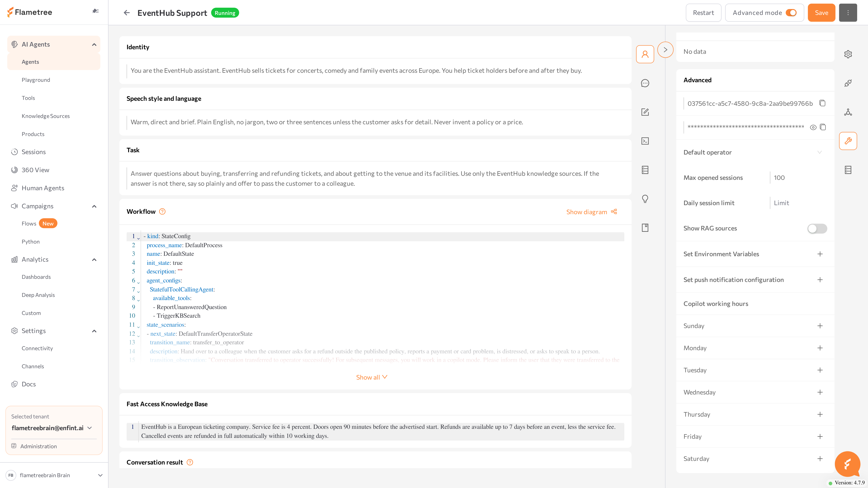Image resolution: width=868 pixels, height=488 pixels.
Task: Collapse the right panel with round chevron button
Action: tap(665, 50)
